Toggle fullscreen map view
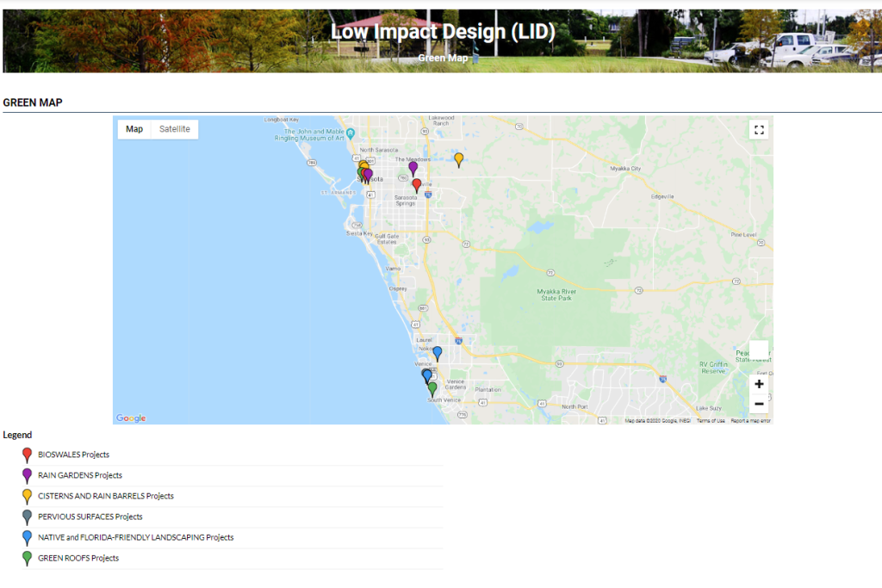Viewport: 882px width, 588px height. (x=759, y=130)
